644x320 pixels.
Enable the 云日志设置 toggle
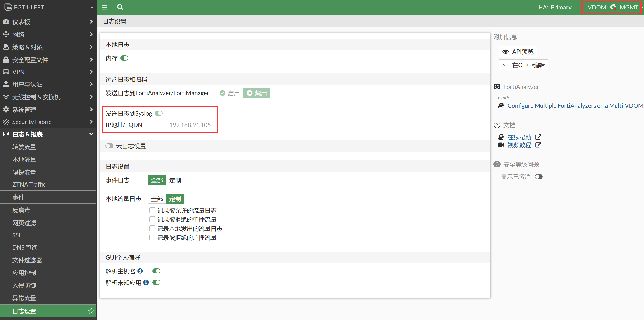pyautogui.click(x=109, y=146)
